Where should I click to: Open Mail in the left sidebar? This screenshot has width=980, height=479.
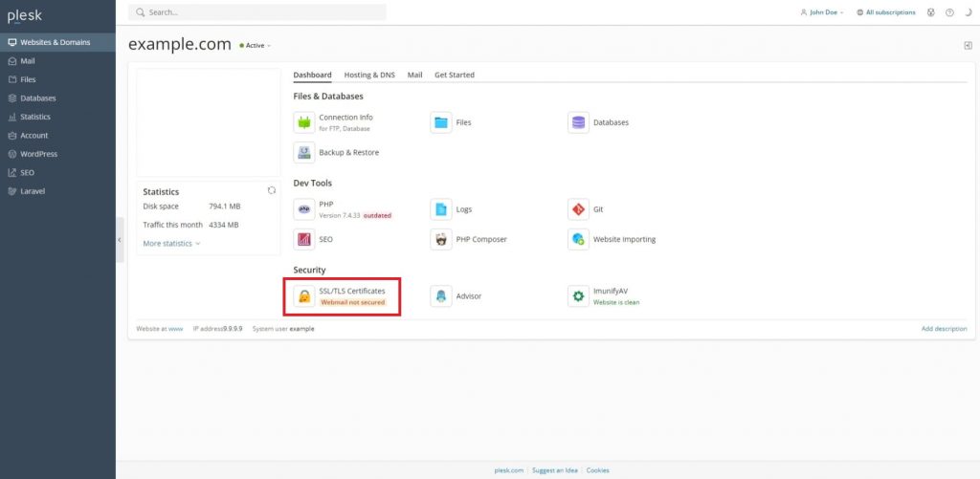[x=57, y=61]
